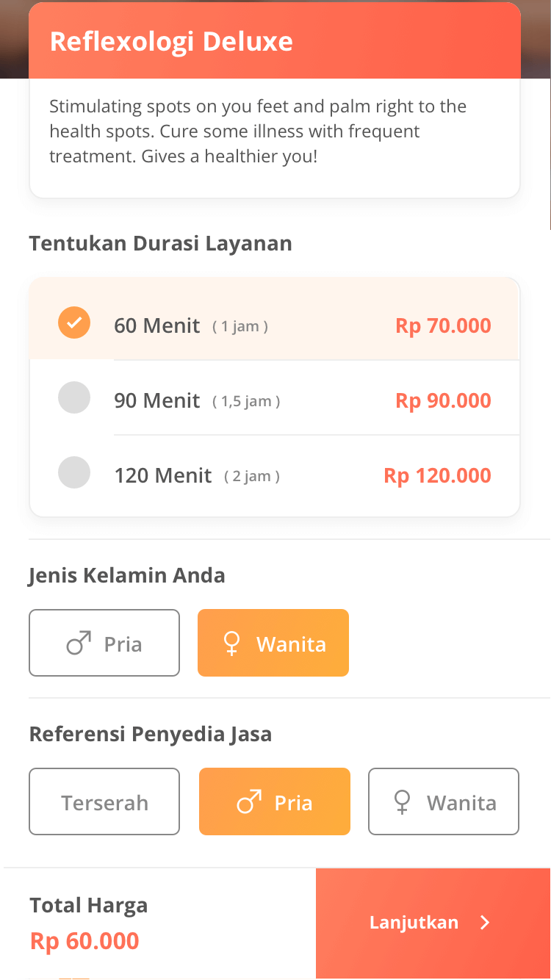Screen dimensions: 551x980
Task: Click the female symbol in gender Wanita
Action: [x=231, y=644]
